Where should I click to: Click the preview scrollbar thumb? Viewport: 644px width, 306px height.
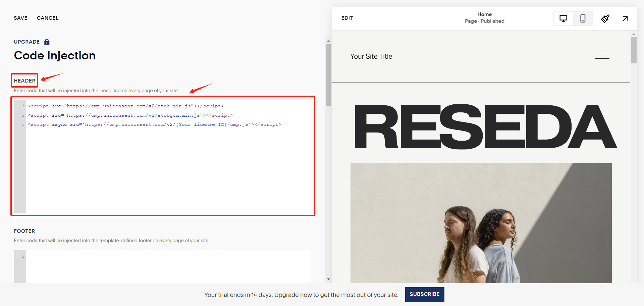click(634, 50)
